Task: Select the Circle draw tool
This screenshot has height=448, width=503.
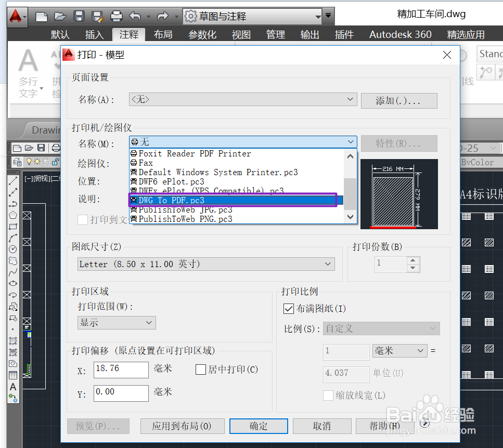Action: tap(13, 249)
